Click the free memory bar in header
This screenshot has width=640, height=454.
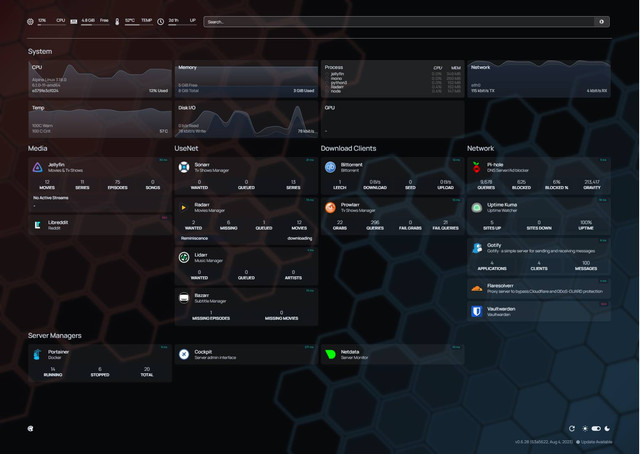pyautogui.click(x=95, y=24)
